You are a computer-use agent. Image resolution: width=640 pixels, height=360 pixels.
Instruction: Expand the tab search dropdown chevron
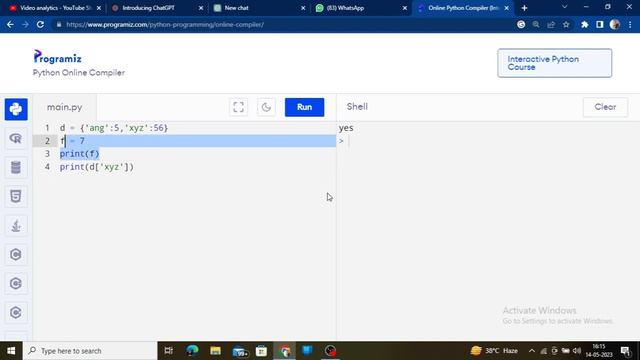[x=564, y=7]
